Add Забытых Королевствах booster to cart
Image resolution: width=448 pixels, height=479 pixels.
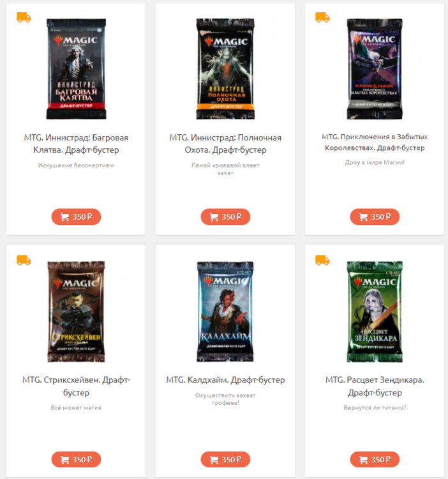click(x=375, y=217)
